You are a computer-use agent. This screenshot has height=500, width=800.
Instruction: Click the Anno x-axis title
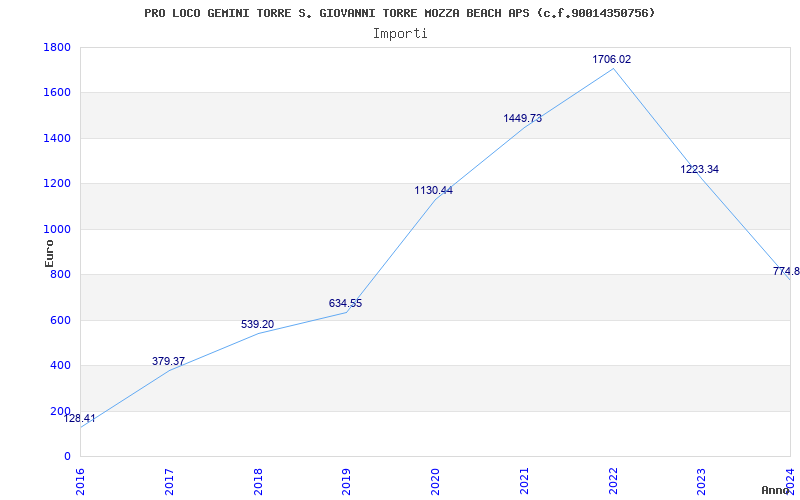point(776,490)
